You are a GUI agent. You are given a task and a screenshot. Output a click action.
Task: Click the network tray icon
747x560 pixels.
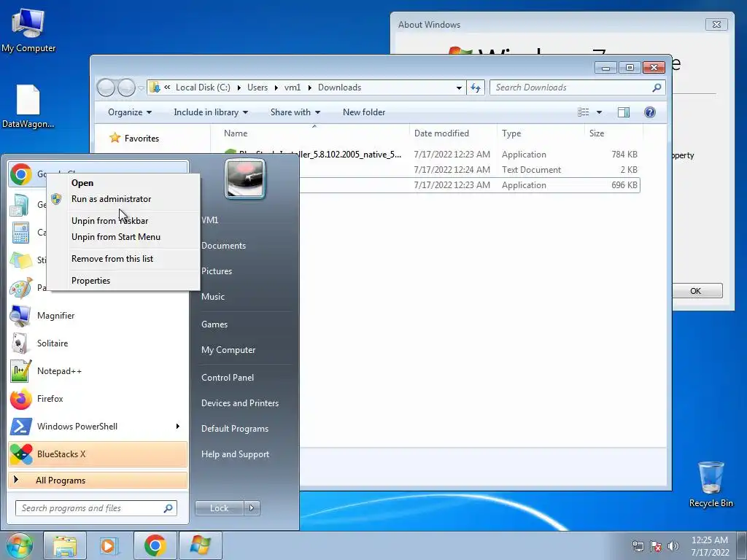[638, 546]
